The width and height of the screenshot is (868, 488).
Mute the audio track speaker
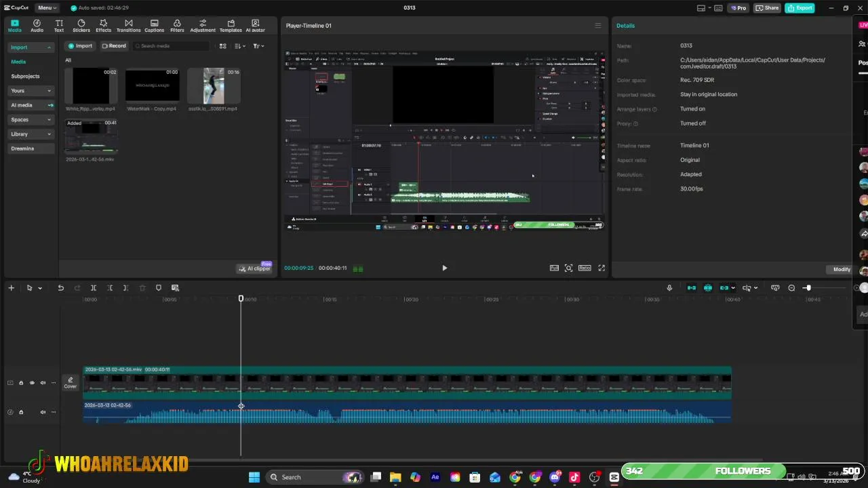pos(43,412)
